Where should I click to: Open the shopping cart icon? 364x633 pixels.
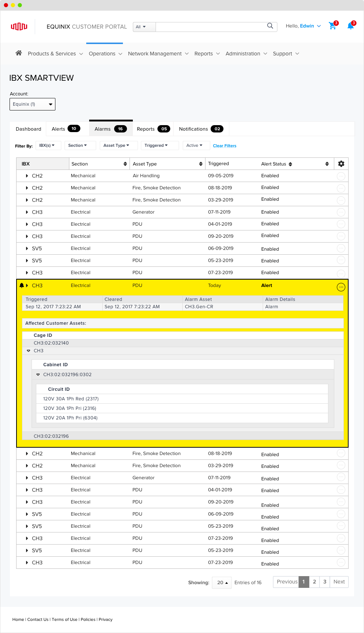point(332,26)
